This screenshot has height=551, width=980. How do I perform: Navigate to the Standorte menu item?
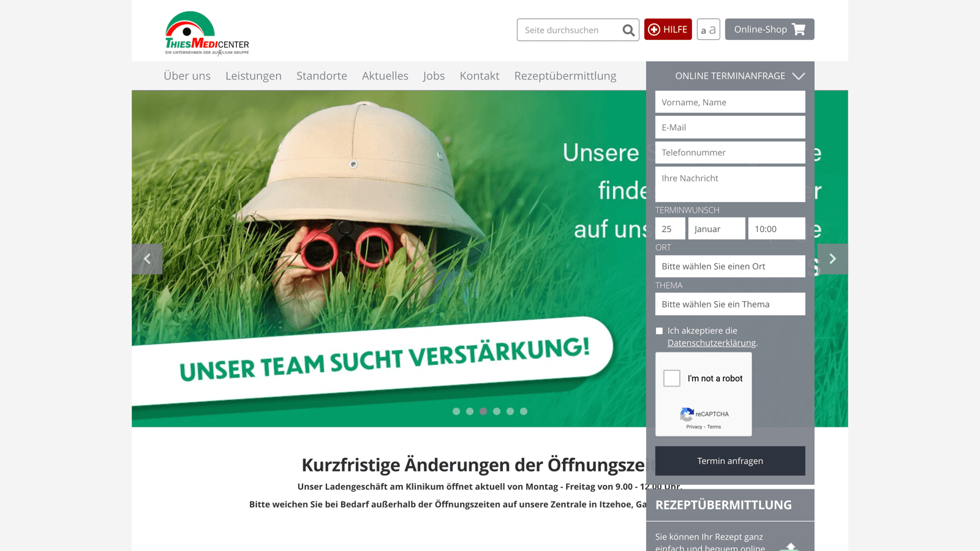pyautogui.click(x=322, y=76)
